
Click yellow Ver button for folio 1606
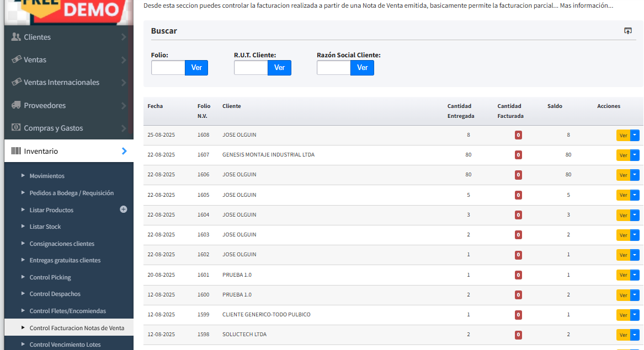624,175
